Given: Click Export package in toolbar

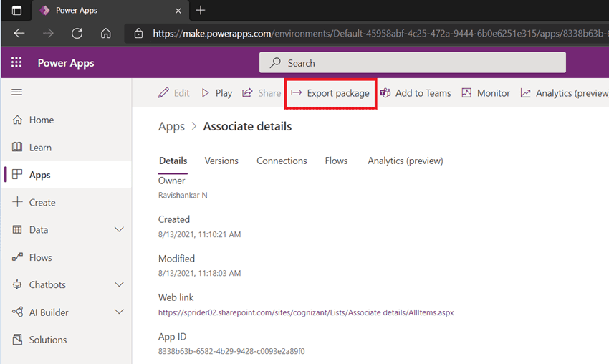Looking at the screenshot, I should point(330,93).
